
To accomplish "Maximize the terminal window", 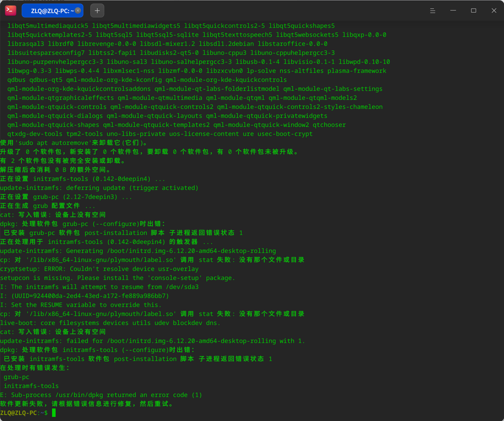I will (473, 11).
